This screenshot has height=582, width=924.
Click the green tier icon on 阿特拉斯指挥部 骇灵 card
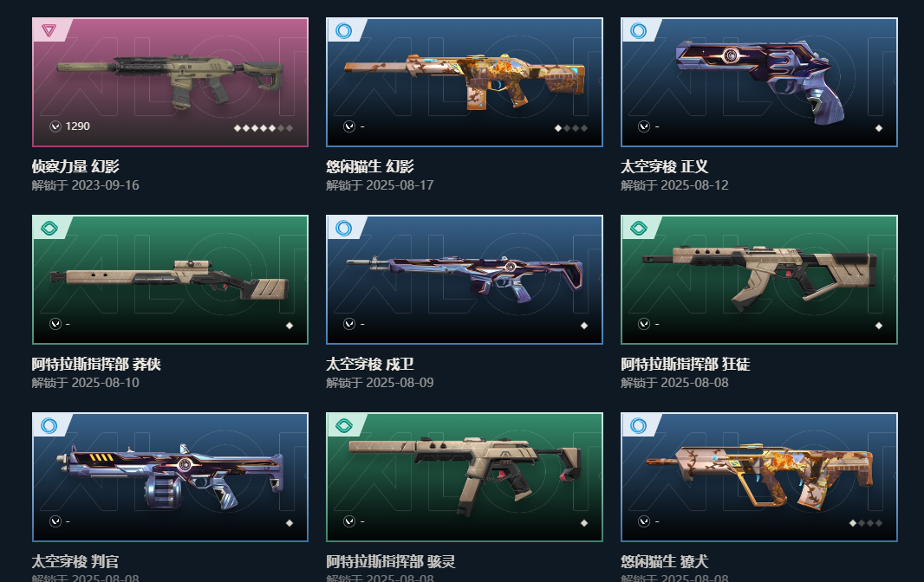[x=343, y=425]
